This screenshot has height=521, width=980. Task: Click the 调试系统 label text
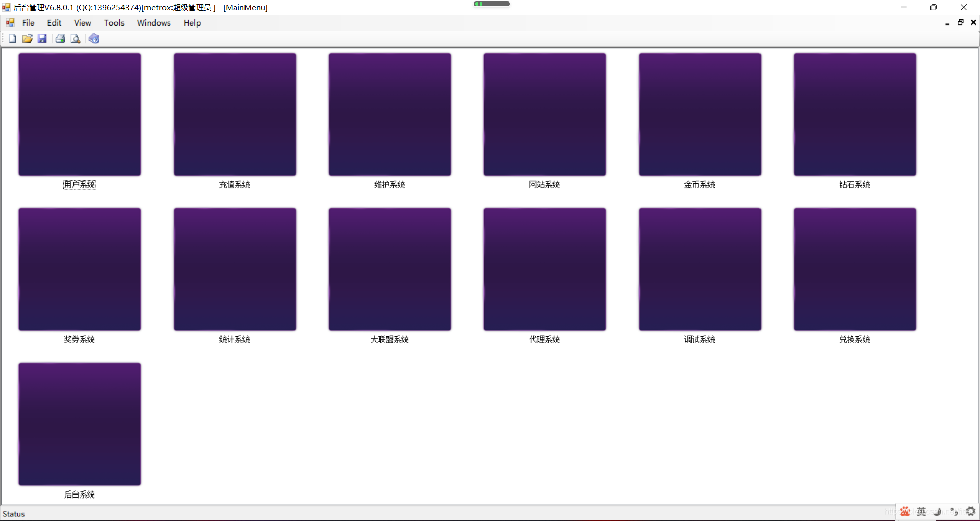(x=700, y=340)
